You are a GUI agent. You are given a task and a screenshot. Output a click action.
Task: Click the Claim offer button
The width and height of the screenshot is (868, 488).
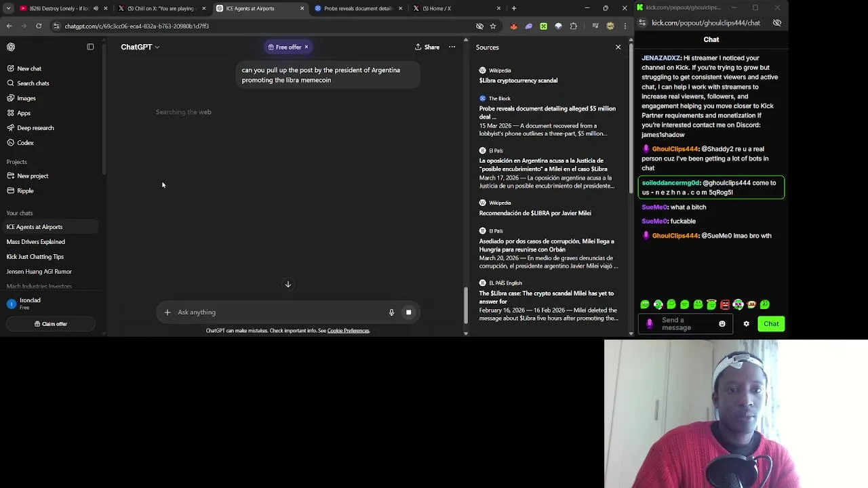pyautogui.click(x=51, y=324)
